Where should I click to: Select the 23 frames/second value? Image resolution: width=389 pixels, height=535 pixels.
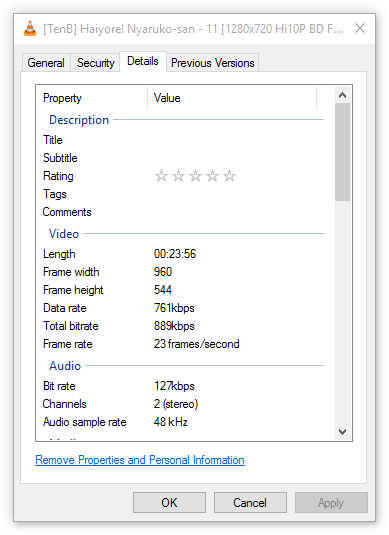197,344
